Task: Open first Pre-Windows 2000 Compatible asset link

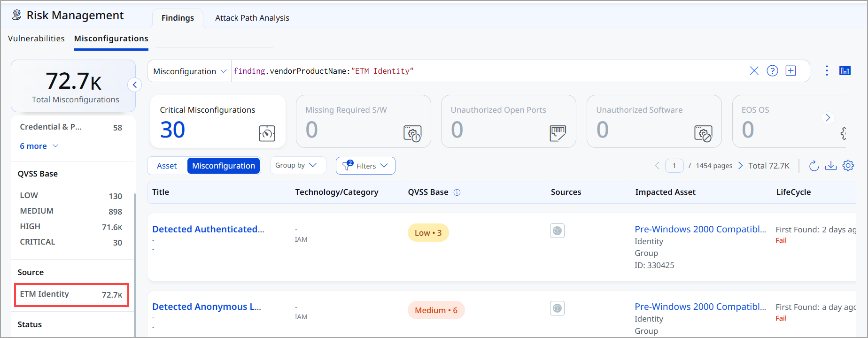Action: (x=700, y=229)
